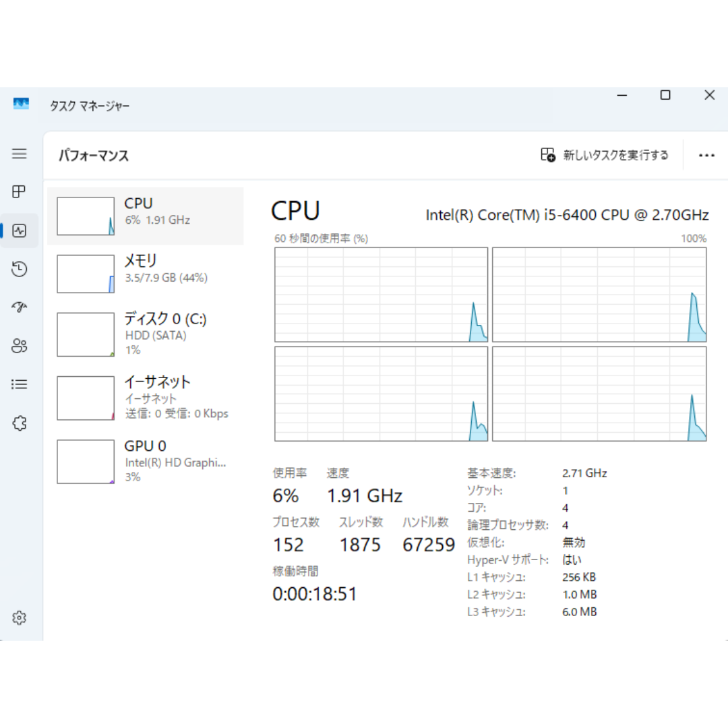
Task: Minimize the Task Manager window
Action: tap(622, 95)
